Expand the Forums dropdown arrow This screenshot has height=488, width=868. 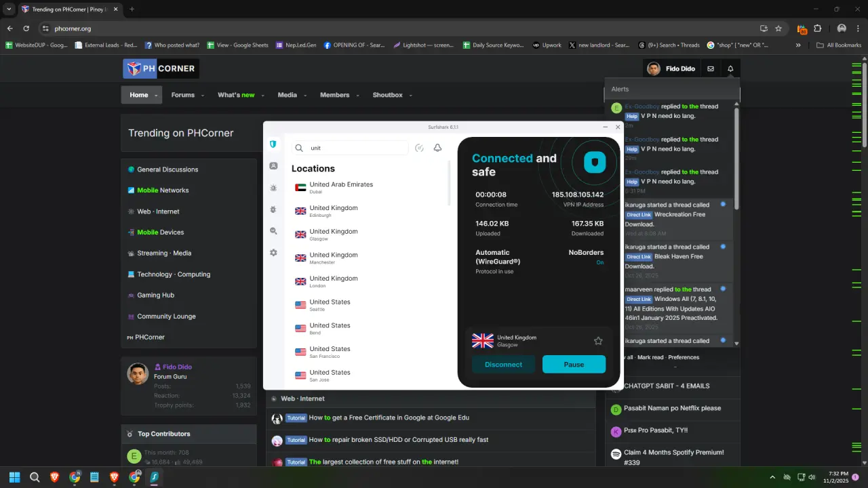coord(202,96)
